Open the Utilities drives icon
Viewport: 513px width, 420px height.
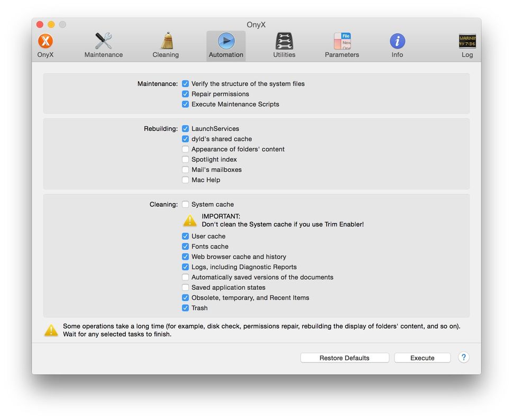pyautogui.click(x=283, y=42)
